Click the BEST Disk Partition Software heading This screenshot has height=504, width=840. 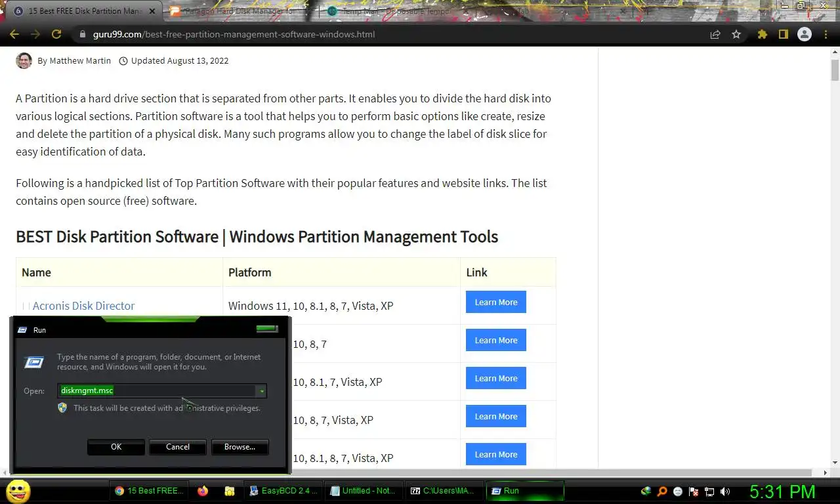[x=257, y=237]
